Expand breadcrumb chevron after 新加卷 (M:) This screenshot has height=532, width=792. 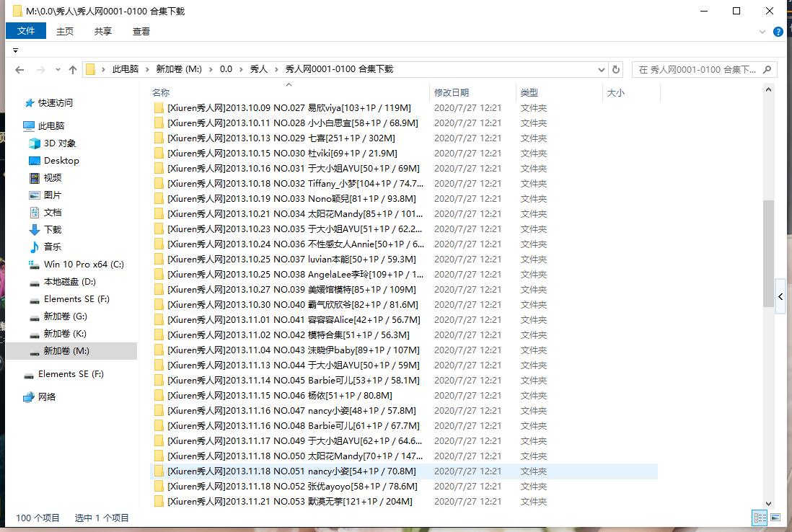211,69
